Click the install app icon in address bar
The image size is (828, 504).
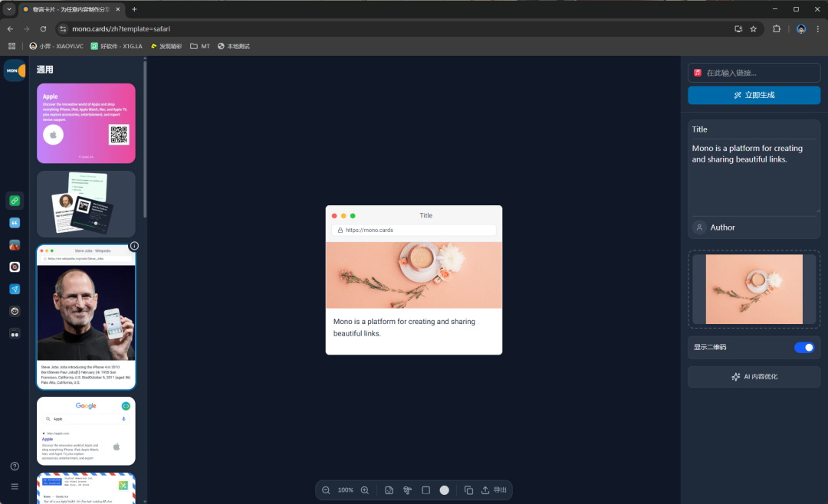(738, 29)
